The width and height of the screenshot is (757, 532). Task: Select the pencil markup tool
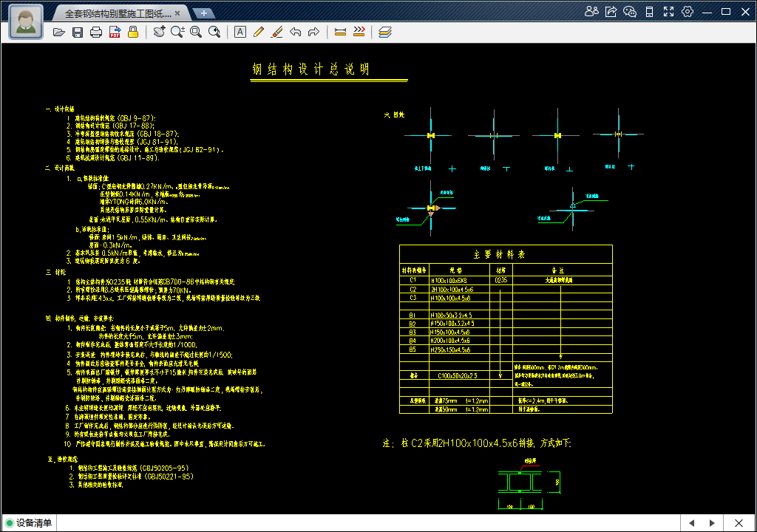(258, 32)
